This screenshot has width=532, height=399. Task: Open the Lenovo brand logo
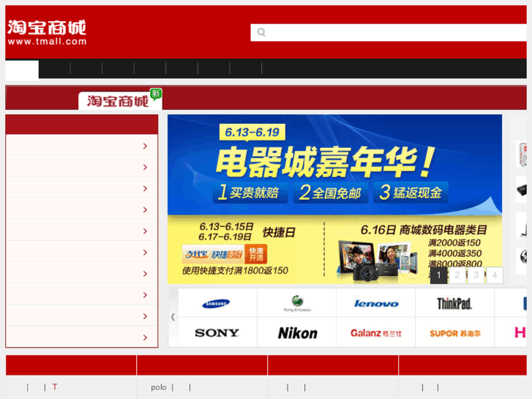[x=376, y=304]
